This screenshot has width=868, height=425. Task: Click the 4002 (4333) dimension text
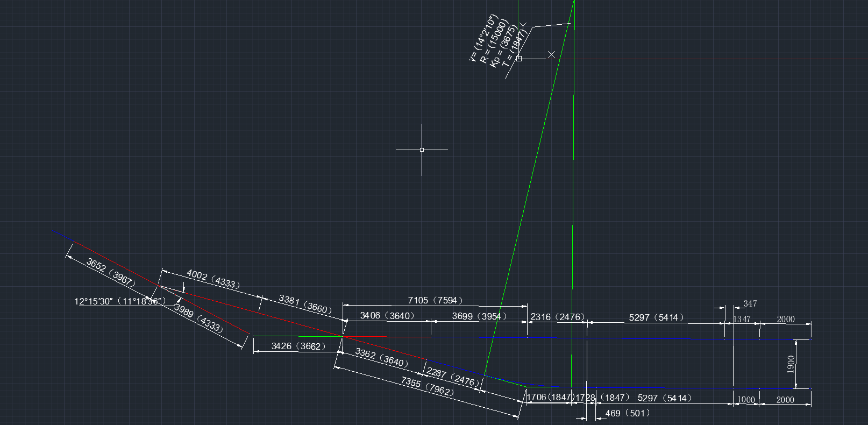pos(213,279)
